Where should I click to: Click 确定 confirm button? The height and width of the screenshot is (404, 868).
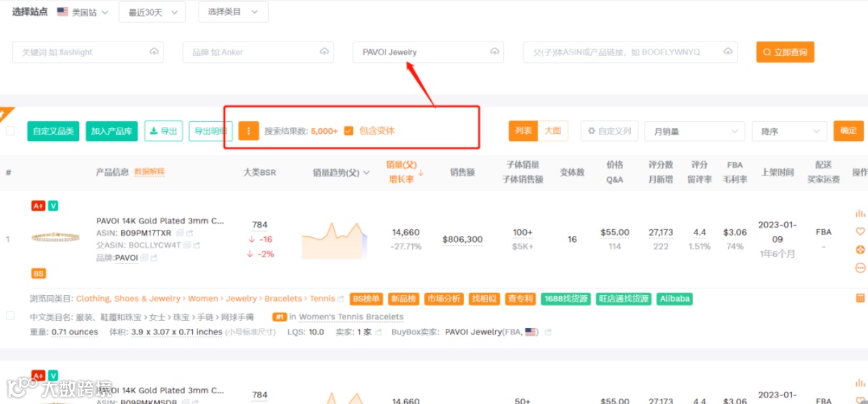[849, 131]
